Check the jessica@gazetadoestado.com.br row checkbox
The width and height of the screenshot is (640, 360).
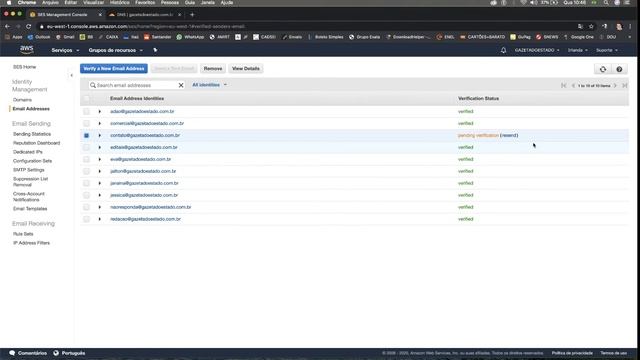[87, 195]
